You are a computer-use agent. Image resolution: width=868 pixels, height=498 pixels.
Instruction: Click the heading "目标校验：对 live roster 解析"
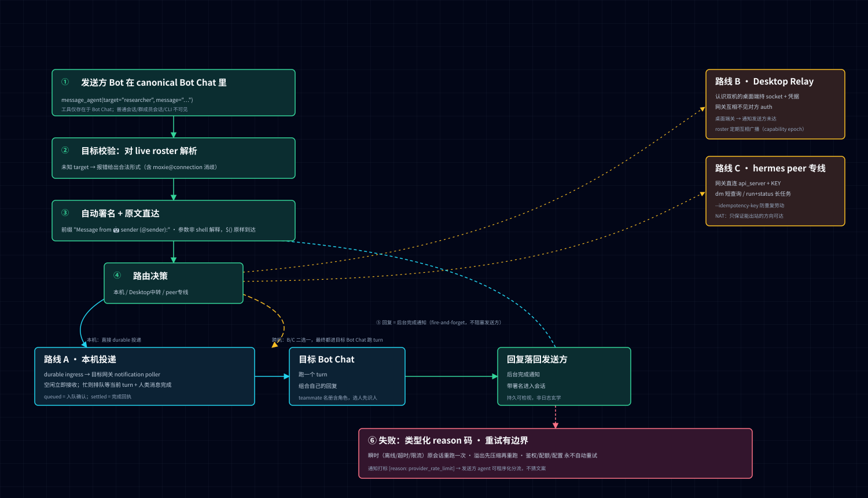tap(139, 151)
